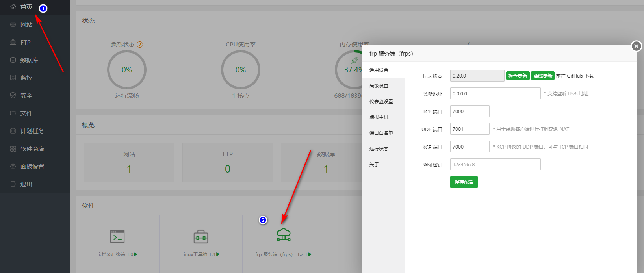
Task: Click the frp 服务端 cloud network icon
Action: [x=284, y=234]
